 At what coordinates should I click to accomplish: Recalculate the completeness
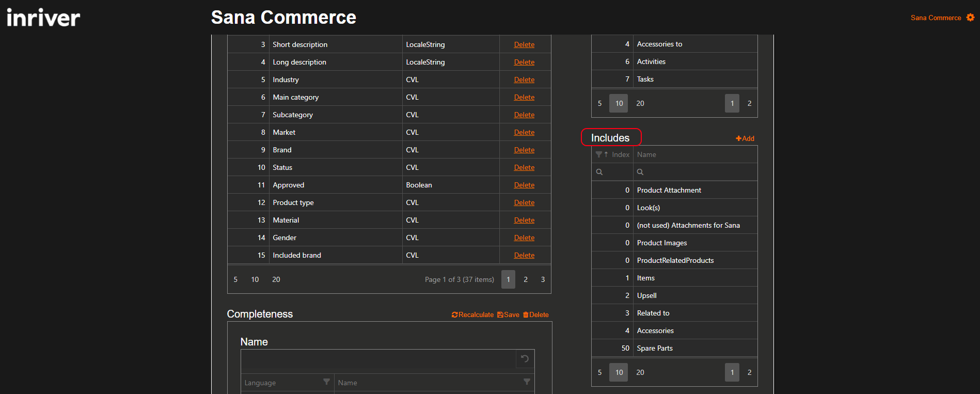[472, 314]
